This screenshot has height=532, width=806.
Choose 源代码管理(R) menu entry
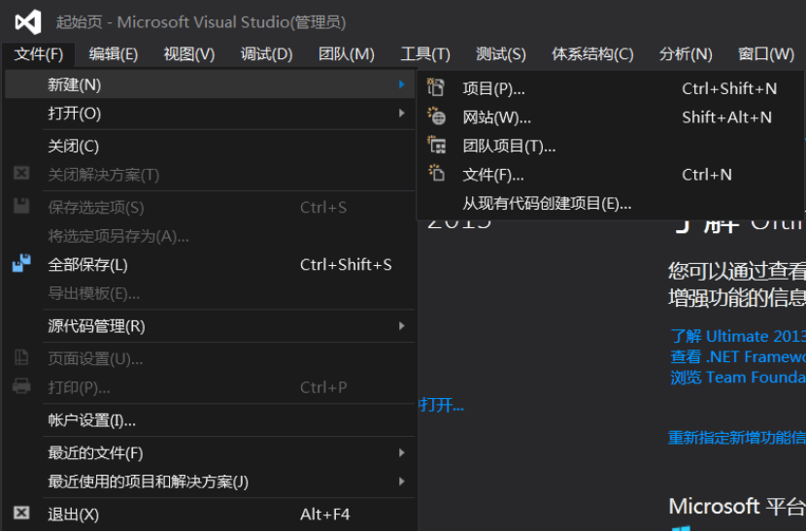tap(210, 326)
